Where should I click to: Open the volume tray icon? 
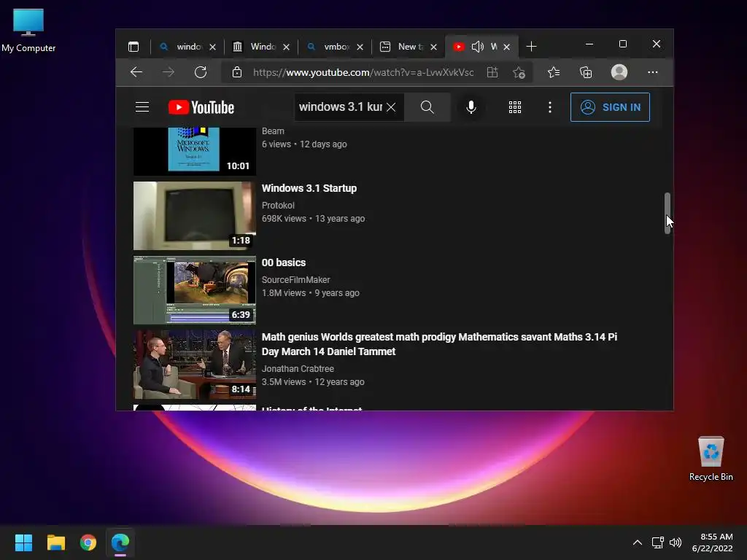pos(675,542)
